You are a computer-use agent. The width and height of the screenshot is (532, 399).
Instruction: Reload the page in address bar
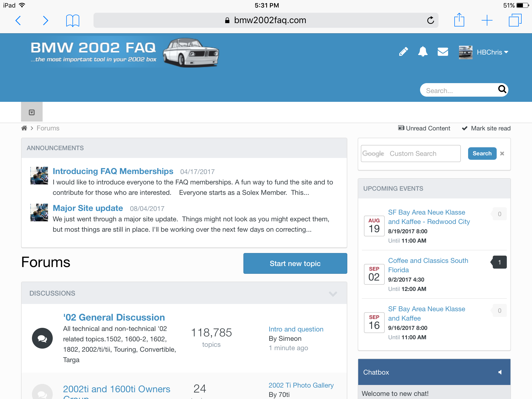click(430, 20)
